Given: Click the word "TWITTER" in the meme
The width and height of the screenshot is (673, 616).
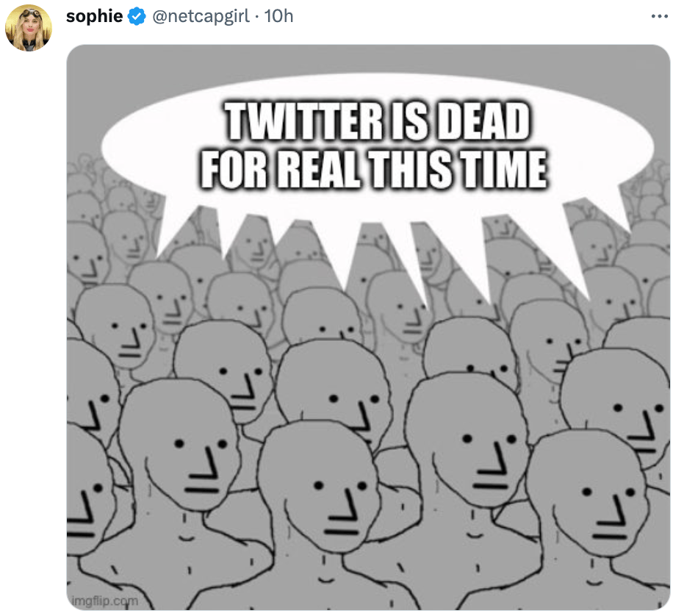Looking at the screenshot, I should click(303, 121).
